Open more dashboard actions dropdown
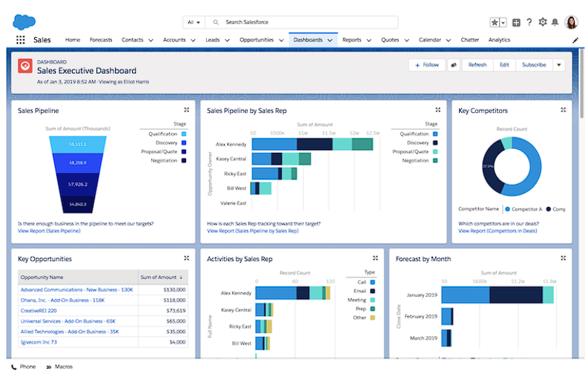This screenshot has height=371, width=588. tap(559, 65)
